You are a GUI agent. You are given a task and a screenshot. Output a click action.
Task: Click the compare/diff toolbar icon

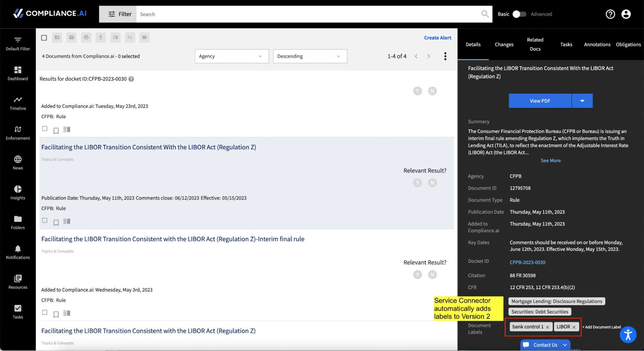[115, 37]
